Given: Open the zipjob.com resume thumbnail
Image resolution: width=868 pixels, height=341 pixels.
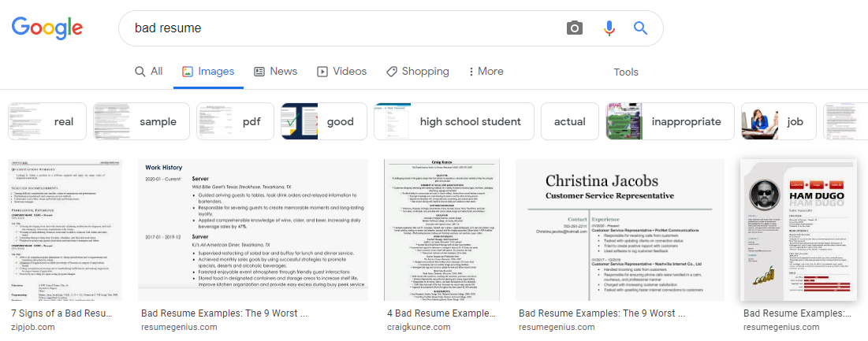Looking at the screenshot, I should tap(65, 230).
